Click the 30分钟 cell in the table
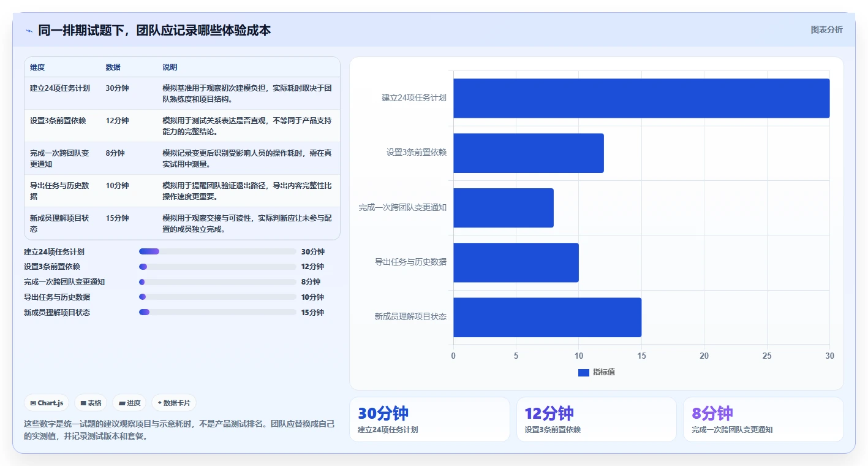Viewport: 868px width, 466px height. click(x=117, y=88)
